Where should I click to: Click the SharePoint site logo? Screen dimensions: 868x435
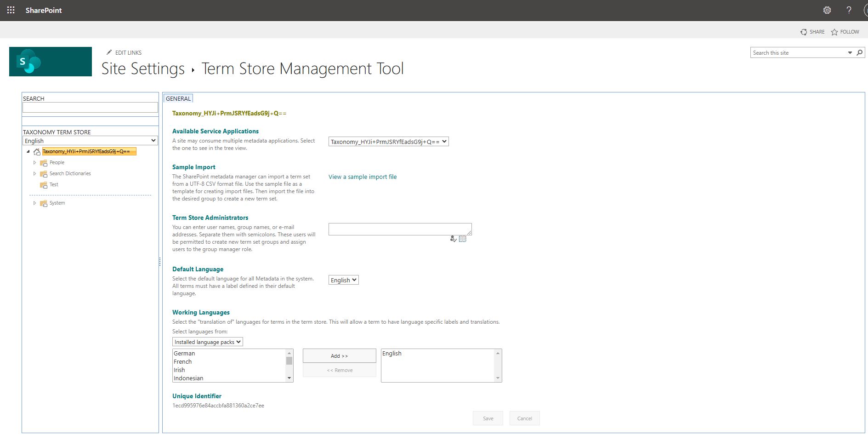[x=51, y=62]
